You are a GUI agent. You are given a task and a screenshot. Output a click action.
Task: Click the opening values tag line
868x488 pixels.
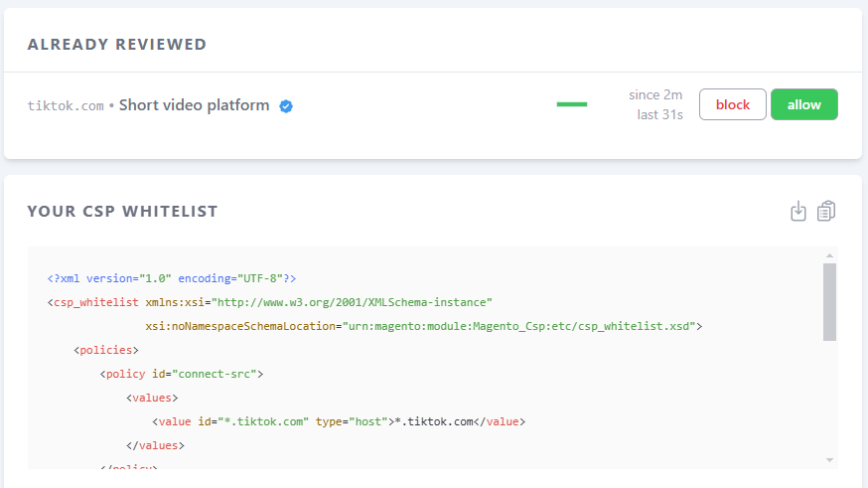coord(152,398)
